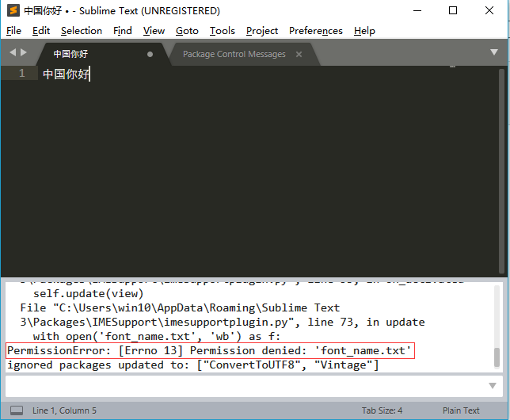Close the Package Control Messages tab
The height and width of the screenshot is (420, 510).
coord(299,55)
